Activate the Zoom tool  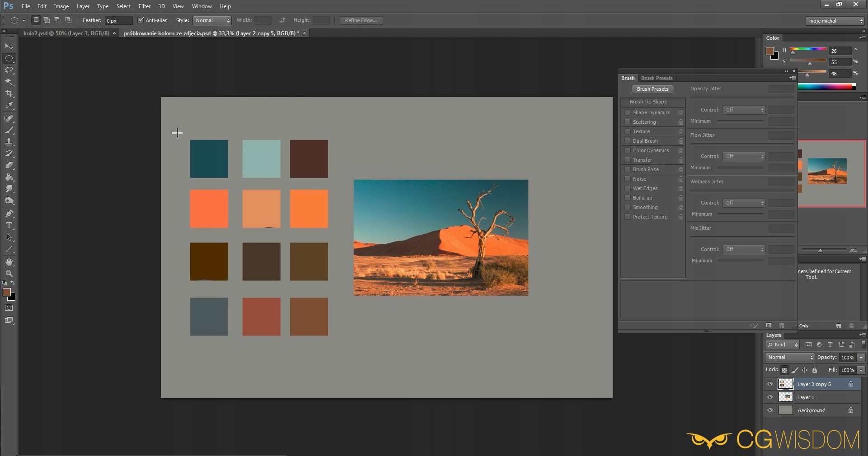9,274
